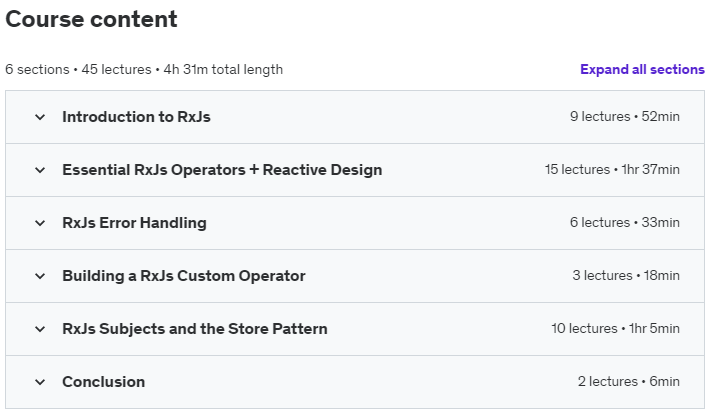This screenshot has width=705, height=409.
Task: Click the '15 lectures • 1hr 37min' label
Action: point(612,169)
